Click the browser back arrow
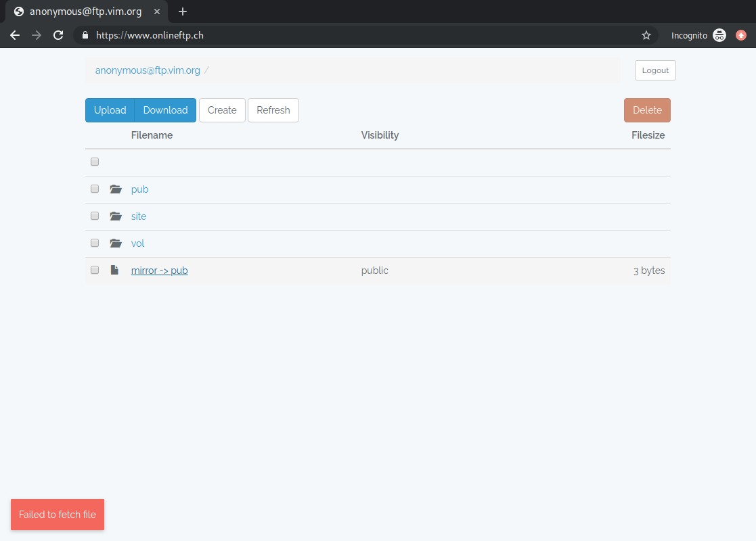Image resolution: width=756 pixels, height=541 pixels. 14,35
